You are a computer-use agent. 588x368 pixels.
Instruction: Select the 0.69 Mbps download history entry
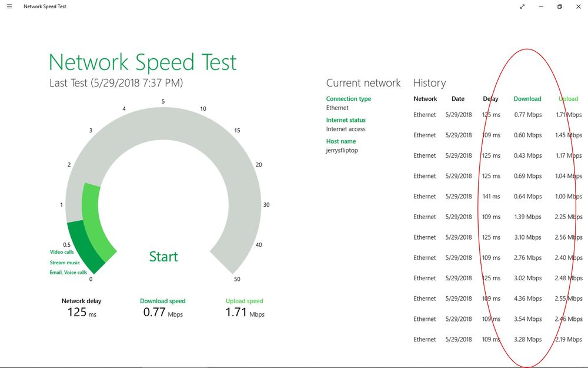tap(527, 176)
